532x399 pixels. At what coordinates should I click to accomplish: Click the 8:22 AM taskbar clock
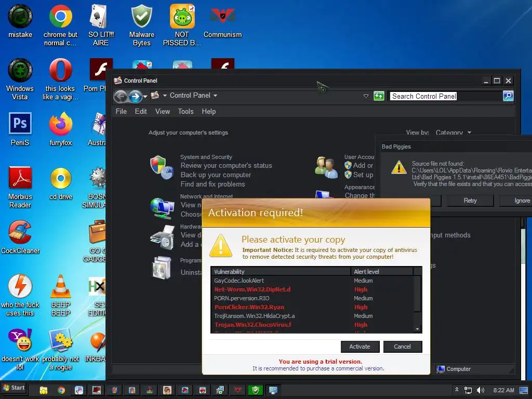pos(503,390)
